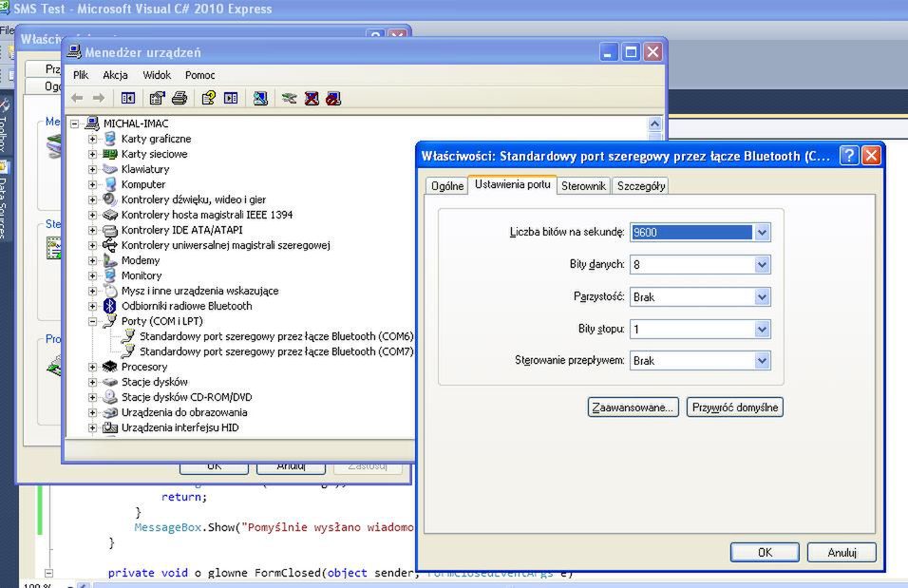Click the Print toolbar icon
This screenshot has width=908, height=588.
(180, 98)
